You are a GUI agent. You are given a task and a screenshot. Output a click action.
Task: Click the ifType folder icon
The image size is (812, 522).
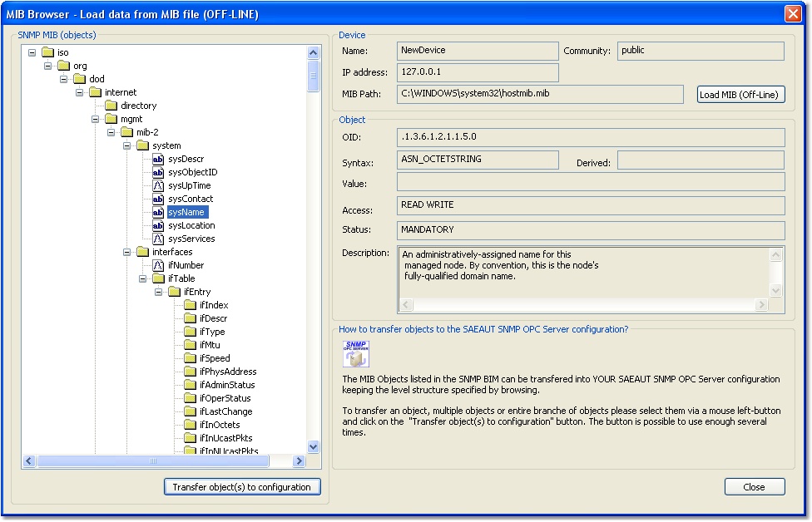click(x=191, y=332)
